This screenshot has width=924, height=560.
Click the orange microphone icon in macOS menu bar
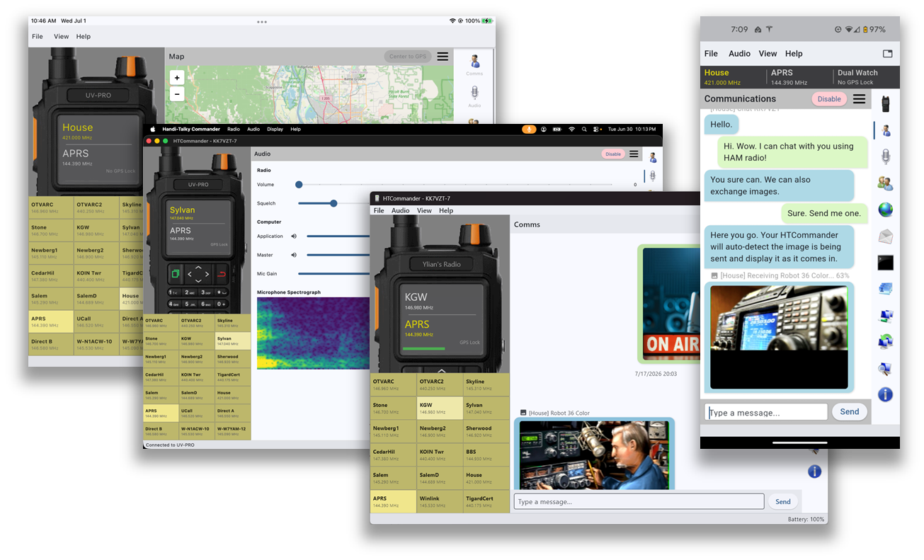tap(529, 130)
